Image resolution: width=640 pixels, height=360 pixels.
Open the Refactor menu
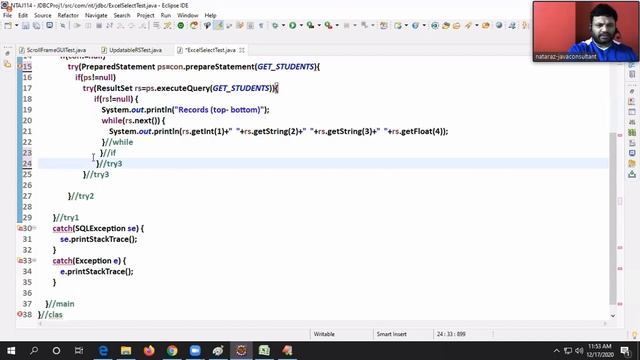68,16
